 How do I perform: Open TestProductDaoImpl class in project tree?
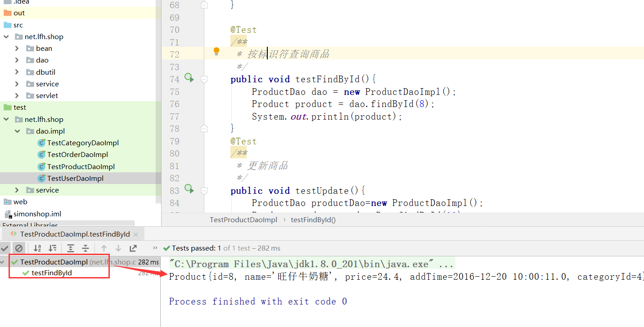point(81,166)
